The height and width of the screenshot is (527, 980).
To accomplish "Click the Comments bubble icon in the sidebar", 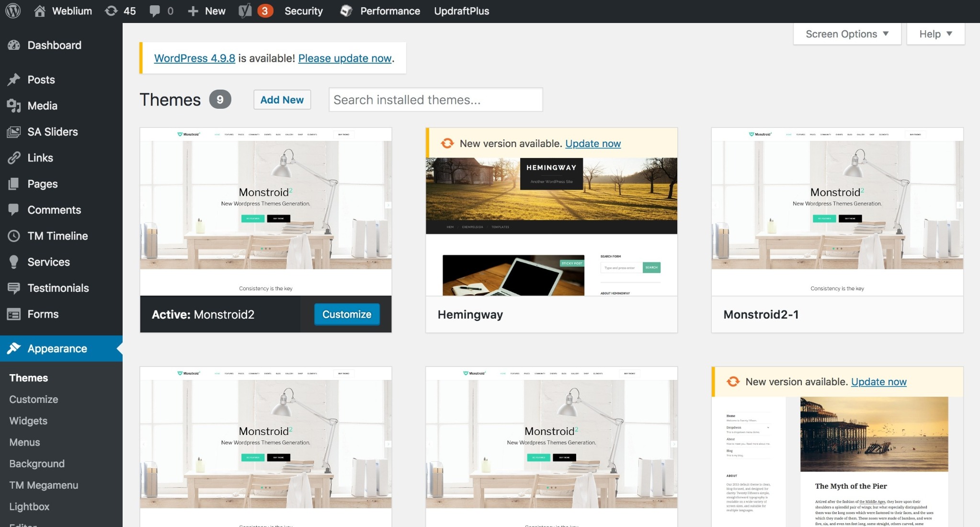I will pos(14,209).
